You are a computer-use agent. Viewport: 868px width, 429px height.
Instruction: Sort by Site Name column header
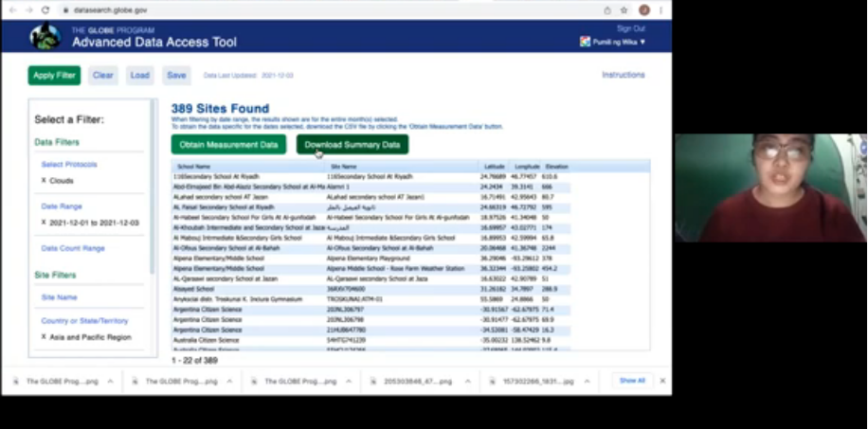tap(344, 167)
